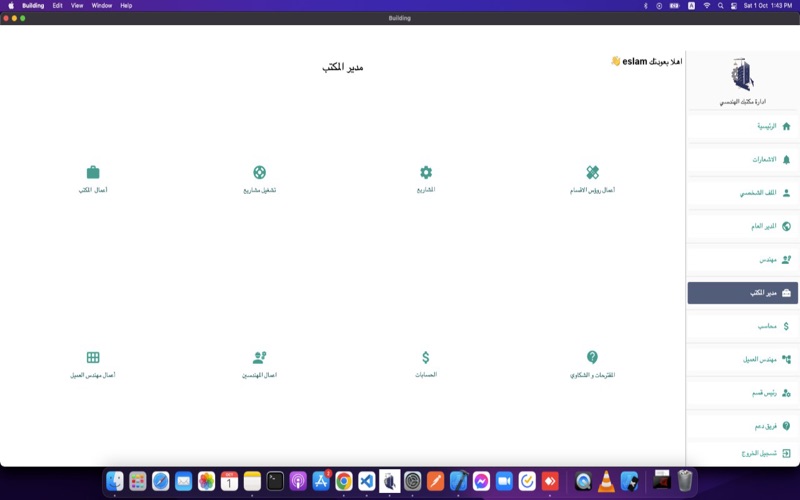Select highlighted مدير المكتب sidebar item

click(x=742, y=293)
